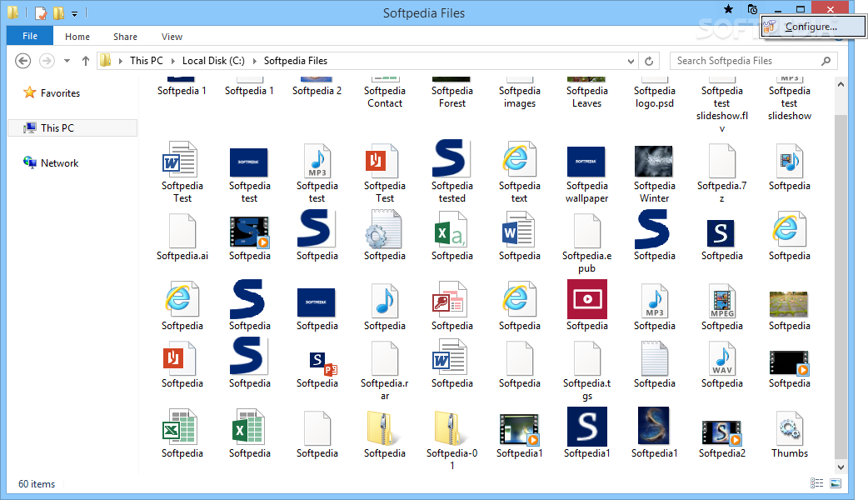Click Softpedia Files in the address breadcrumb
The image size is (868, 500).
(295, 61)
